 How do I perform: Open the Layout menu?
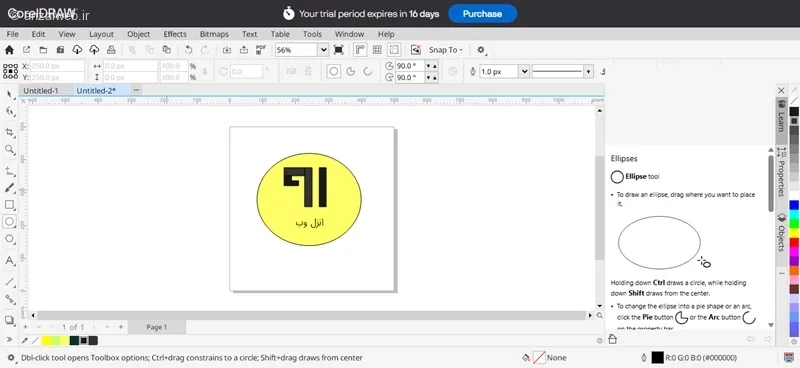point(101,34)
